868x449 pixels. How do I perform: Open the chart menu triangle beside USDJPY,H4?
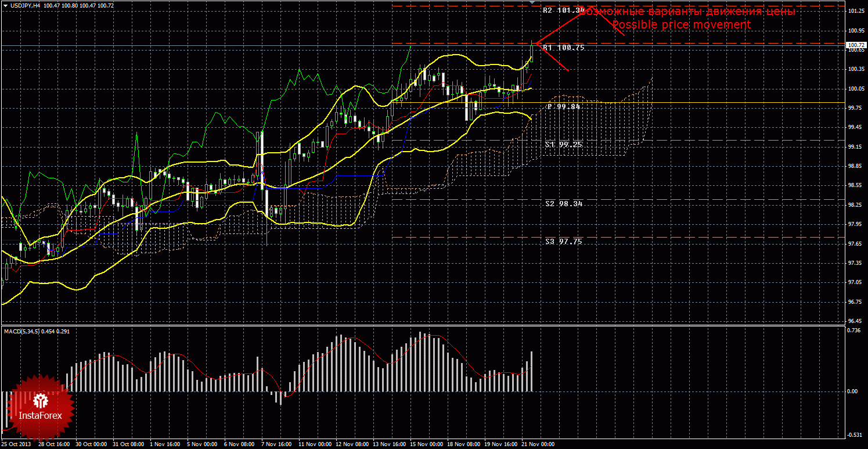coord(5,5)
